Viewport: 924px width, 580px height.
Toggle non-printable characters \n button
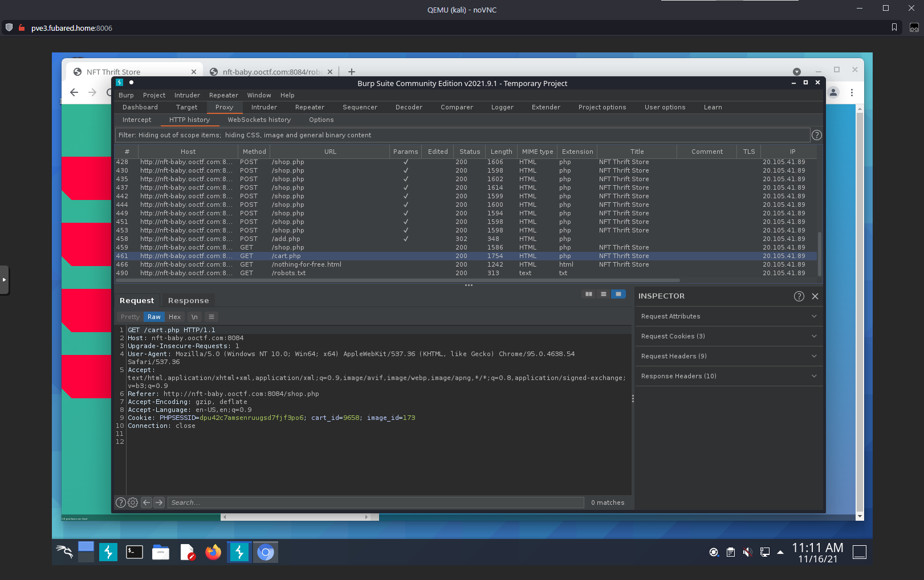coord(194,317)
